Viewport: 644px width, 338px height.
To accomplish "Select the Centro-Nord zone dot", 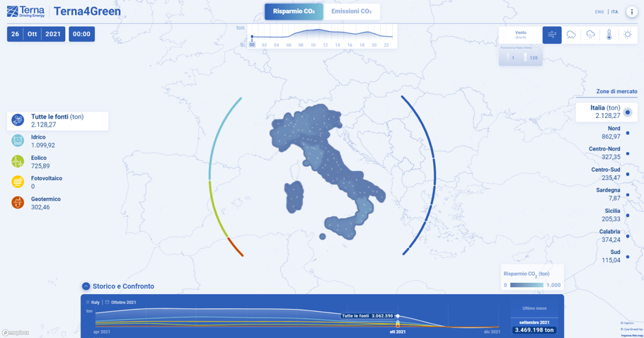I will (x=628, y=153).
